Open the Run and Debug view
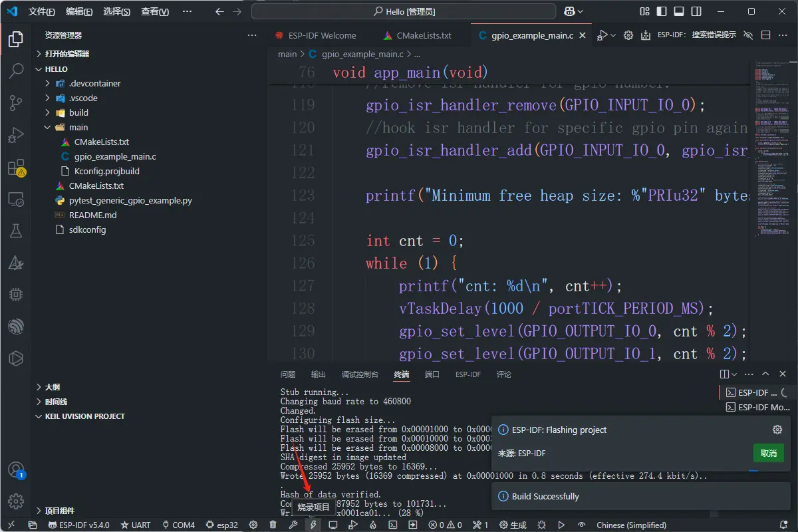Screen dimensions: 798x532 (x=16, y=135)
